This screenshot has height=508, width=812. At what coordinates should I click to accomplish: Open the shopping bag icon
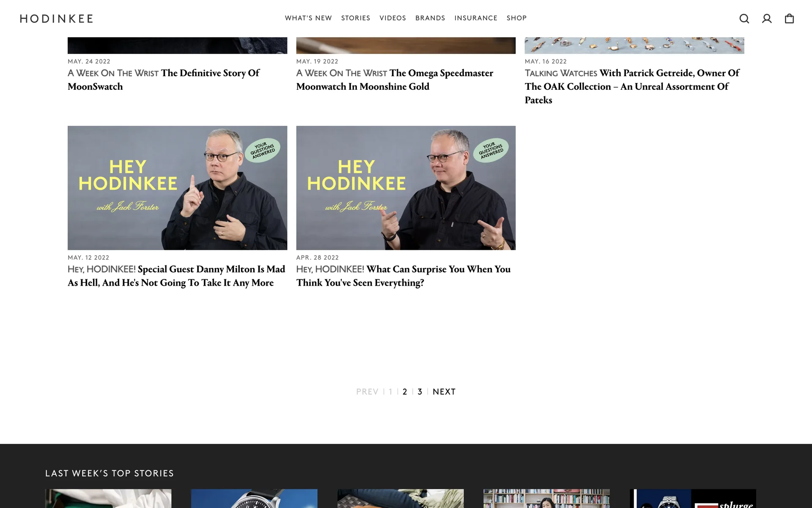[x=789, y=19]
